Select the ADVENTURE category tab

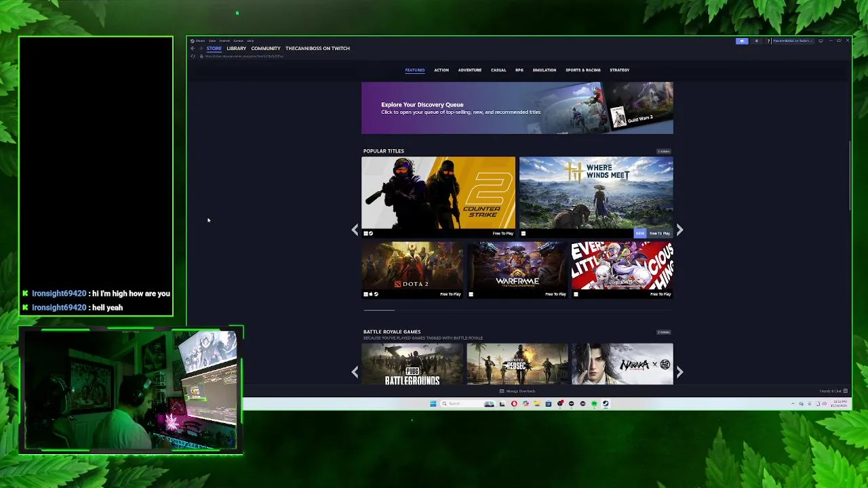470,70
